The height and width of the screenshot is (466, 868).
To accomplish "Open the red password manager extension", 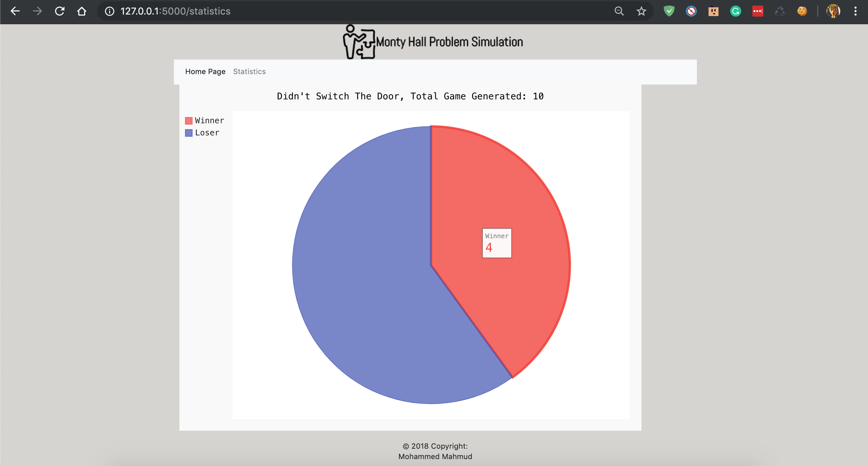I will (758, 11).
